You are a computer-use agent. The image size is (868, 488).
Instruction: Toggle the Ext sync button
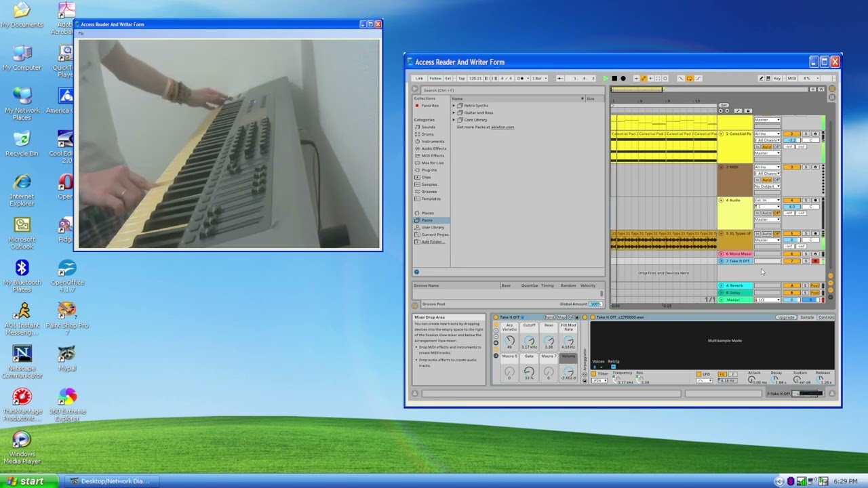click(x=448, y=78)
